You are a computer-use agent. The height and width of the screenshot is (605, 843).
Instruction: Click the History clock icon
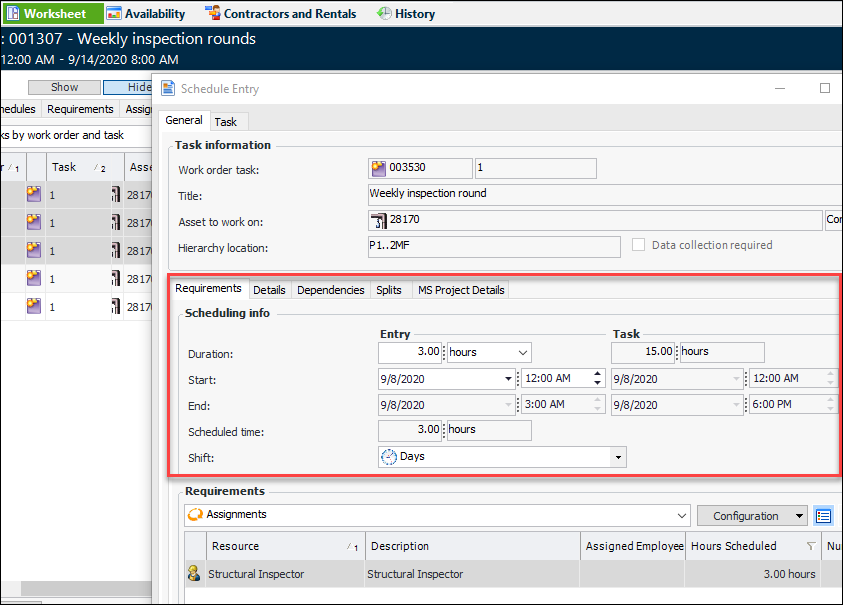pos(384,14)
